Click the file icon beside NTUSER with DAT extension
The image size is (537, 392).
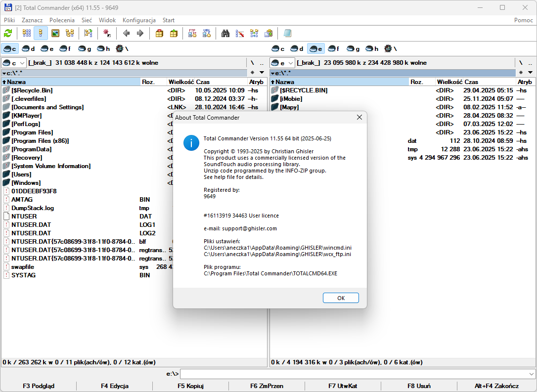tap(6, 217)
